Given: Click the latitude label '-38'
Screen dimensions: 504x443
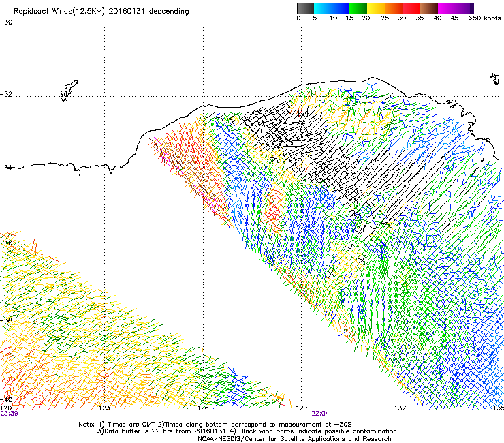Looking at the screenshot, I should 6,320.
